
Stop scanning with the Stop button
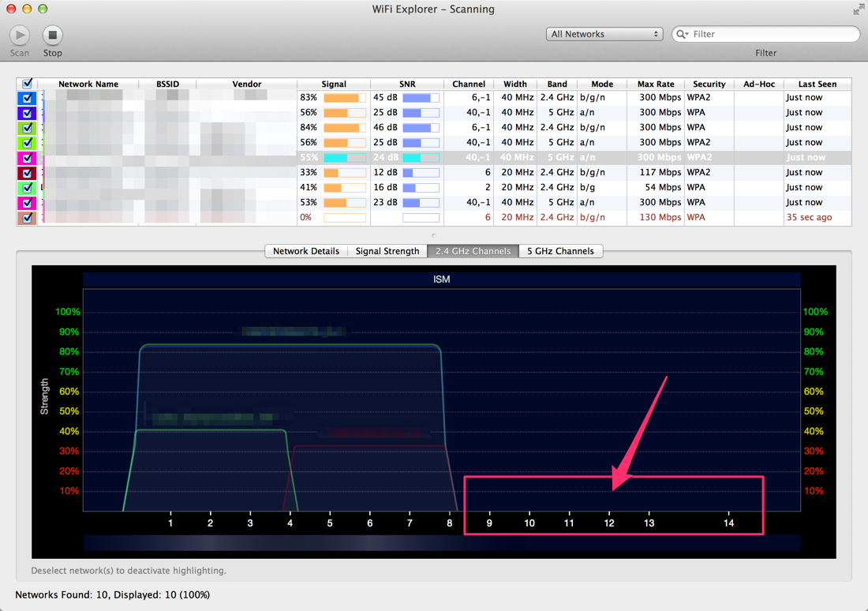click(53, 36)
